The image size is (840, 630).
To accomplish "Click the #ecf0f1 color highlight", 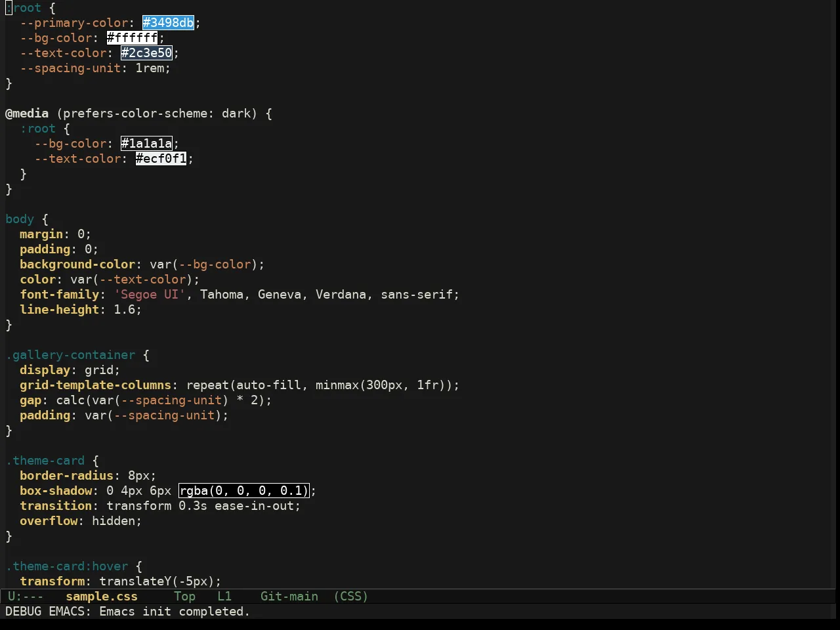I will tap(161, 159).
